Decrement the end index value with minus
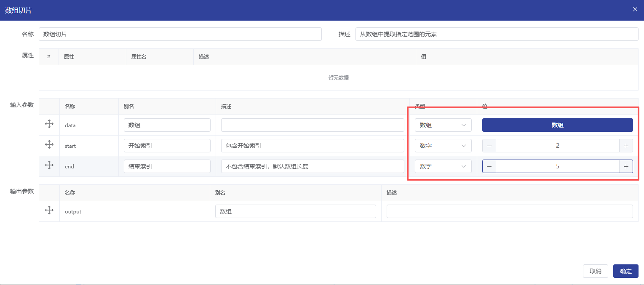Viewport: 644px width, 285px height. tap(489, 166)
